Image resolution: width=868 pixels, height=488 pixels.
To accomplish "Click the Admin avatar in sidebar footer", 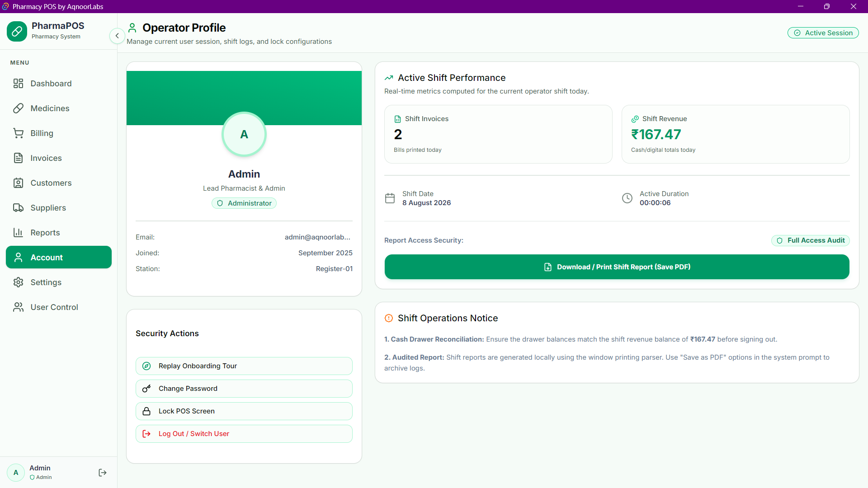I will tap(16, 473).
